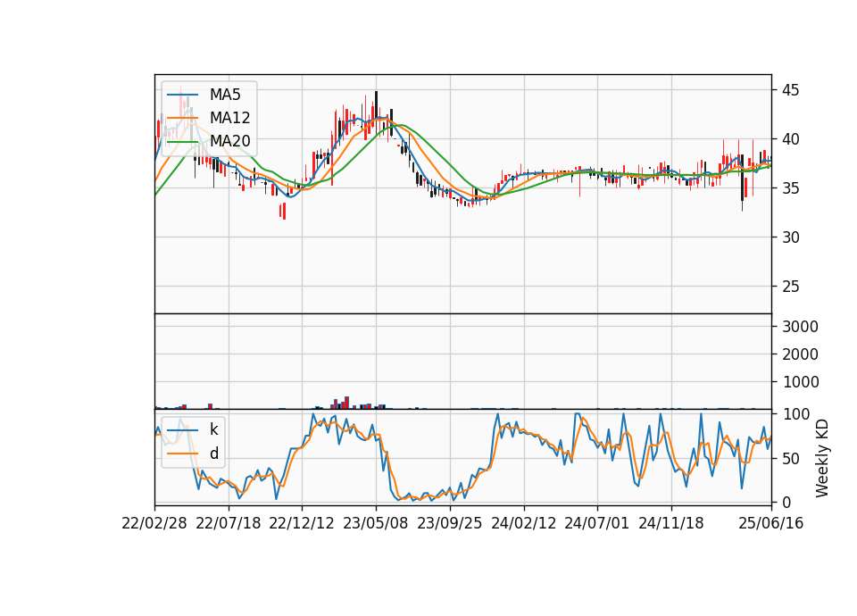Click the 22/02/28 date label

154,523
